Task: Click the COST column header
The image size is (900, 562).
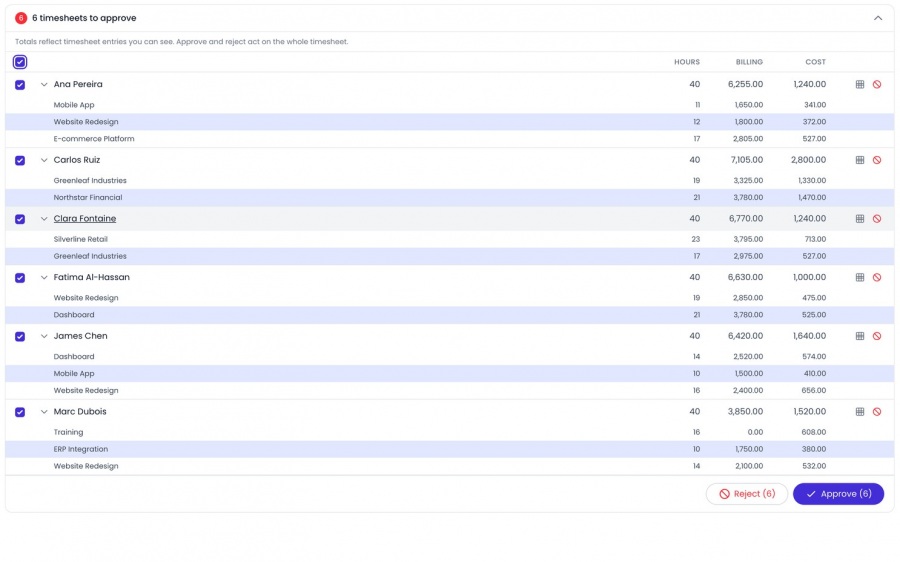Action: pyautogui.click(x=815, y=62)
